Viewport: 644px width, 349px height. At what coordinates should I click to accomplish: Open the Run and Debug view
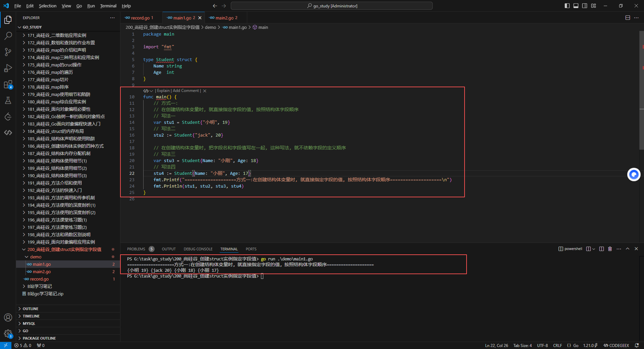[x=8, y=68]
